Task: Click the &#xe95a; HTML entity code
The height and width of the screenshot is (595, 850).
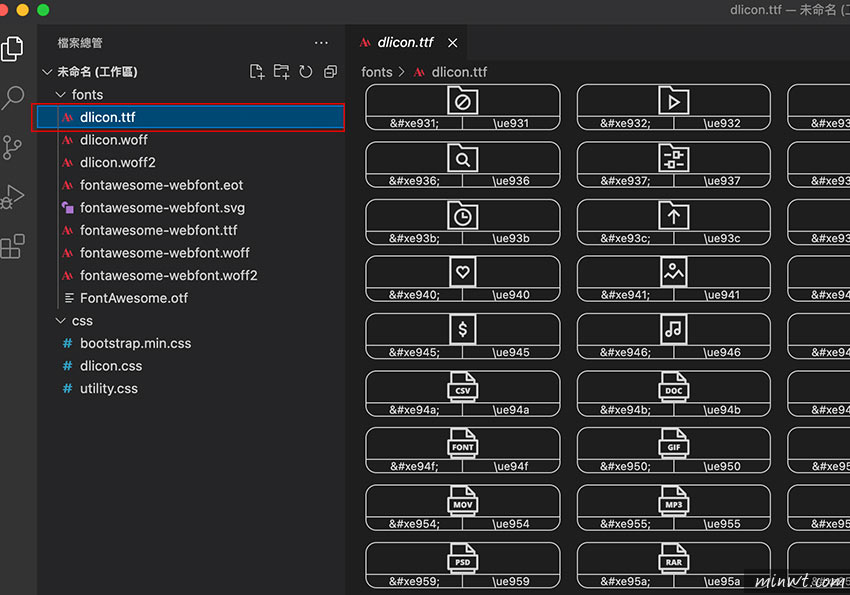Action: 625,581
